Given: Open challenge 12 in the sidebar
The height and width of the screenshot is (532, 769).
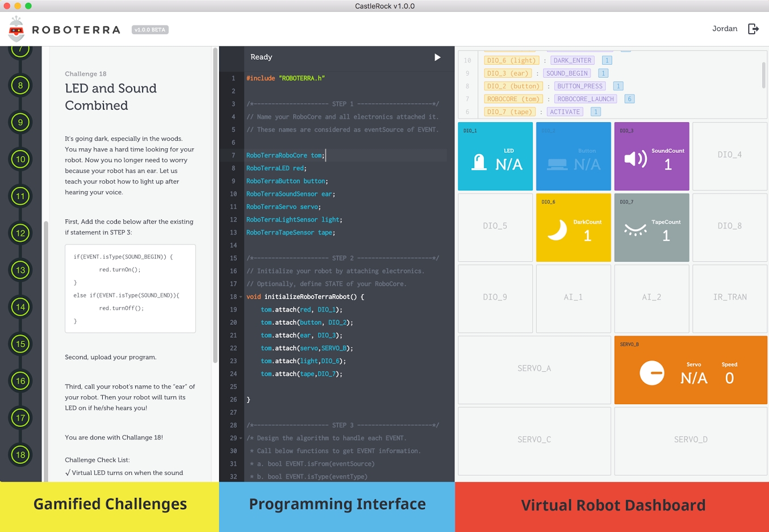Looking at the screenshot, I should pos(20,233).
